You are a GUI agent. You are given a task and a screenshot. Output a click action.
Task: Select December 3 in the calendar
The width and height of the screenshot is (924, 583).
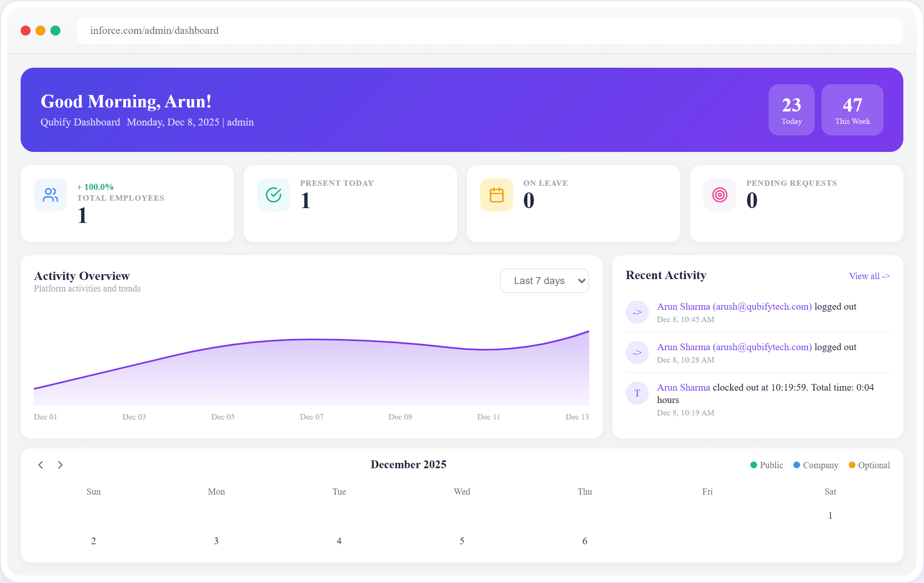216,541
